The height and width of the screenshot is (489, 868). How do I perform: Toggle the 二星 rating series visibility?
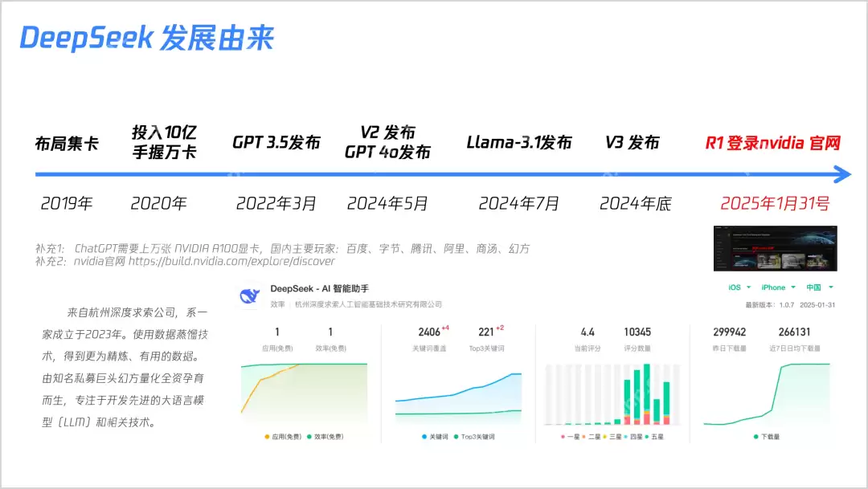(583, 437)
